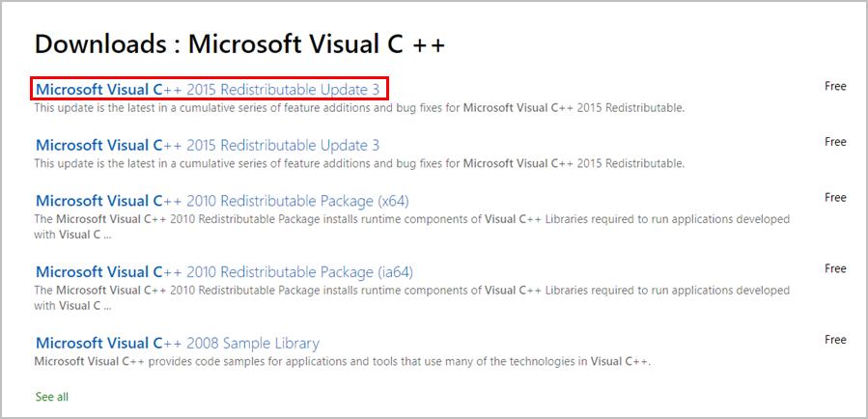Click first description line under ia64 package
The height and width of the screenshot is (419, 868).
(411, 291)
